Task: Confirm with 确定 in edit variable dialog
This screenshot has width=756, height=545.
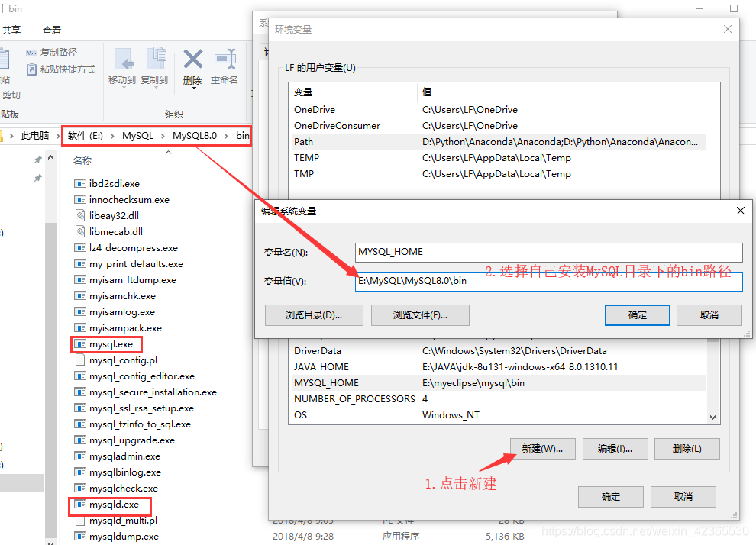Action: click(x=638, y=315)
